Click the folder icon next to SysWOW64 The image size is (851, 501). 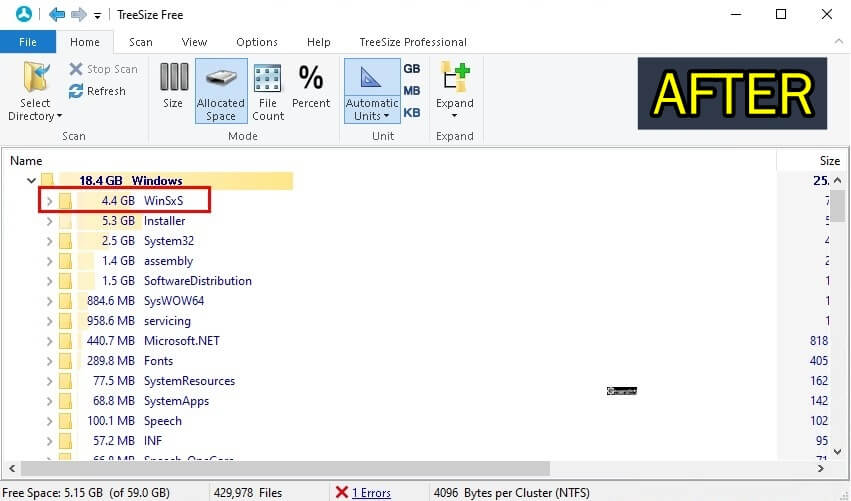[x=66, y=302]
